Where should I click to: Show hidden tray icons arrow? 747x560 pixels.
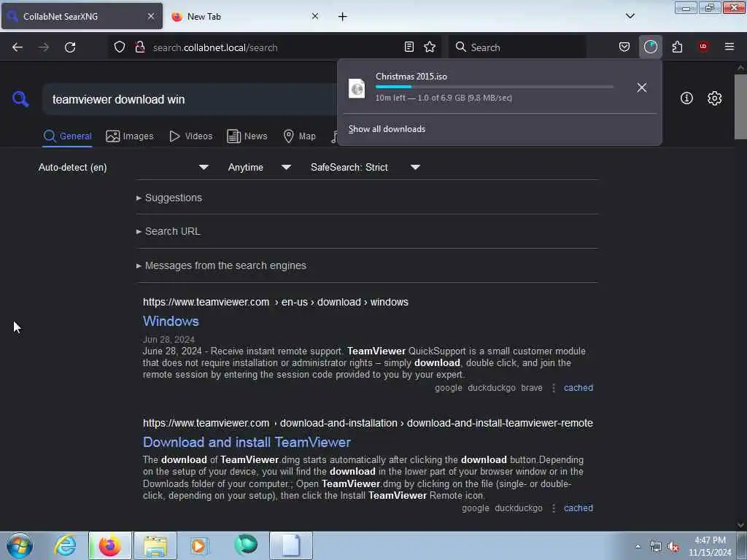638,547
